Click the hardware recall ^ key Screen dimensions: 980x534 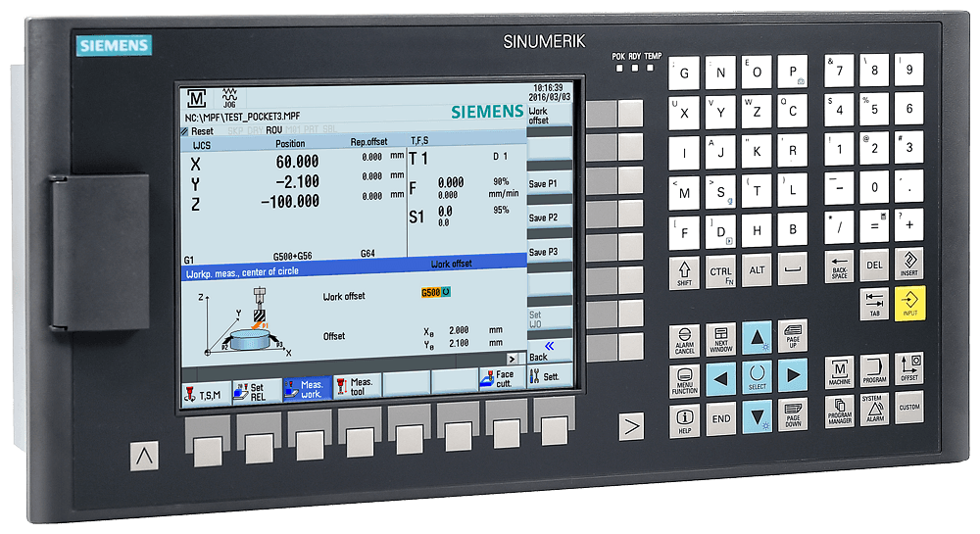[x=144, y=456]
